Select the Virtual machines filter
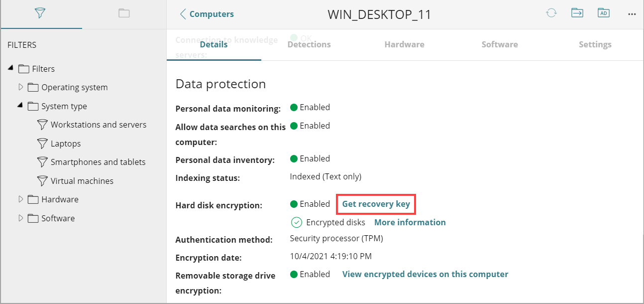The width and height of the screenshot is (644, 304). pyautogui.click(x=42, y=180)
